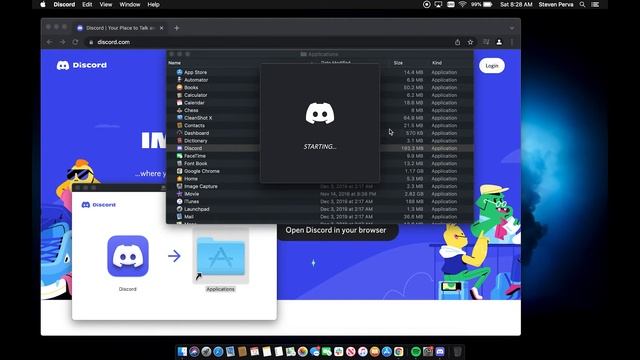640x360 pixels.
Task: Select the Discord row in Applications list
Action: [x=320, y=148]
